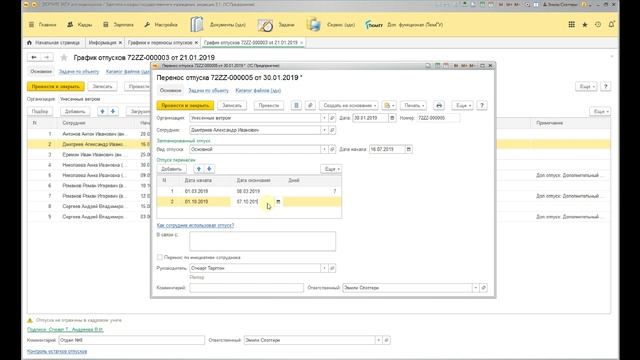Open Favorites star in the top bar
The height and width of the screenshot is (360, 640).
584,24
